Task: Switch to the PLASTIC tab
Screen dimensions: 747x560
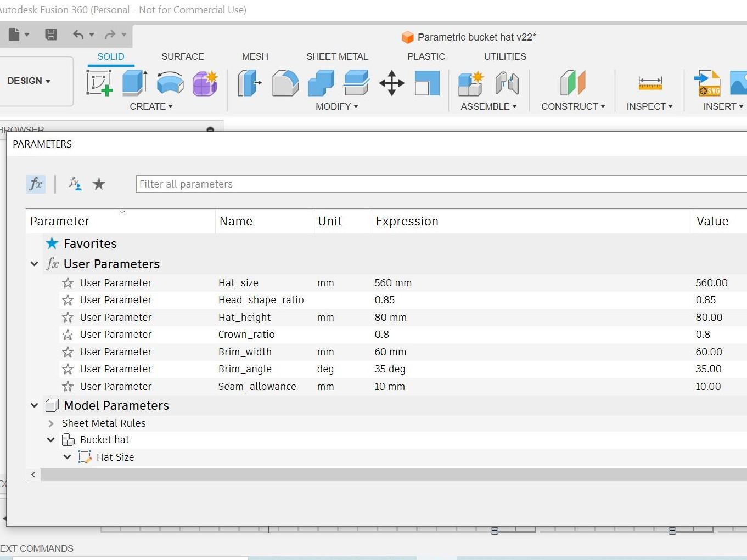Action: 426,56
